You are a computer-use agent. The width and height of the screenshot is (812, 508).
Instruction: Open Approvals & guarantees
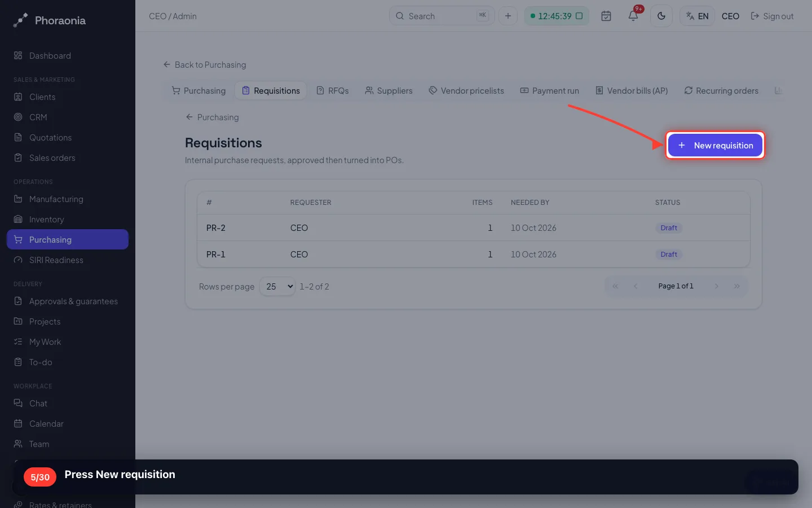point(68,301)
